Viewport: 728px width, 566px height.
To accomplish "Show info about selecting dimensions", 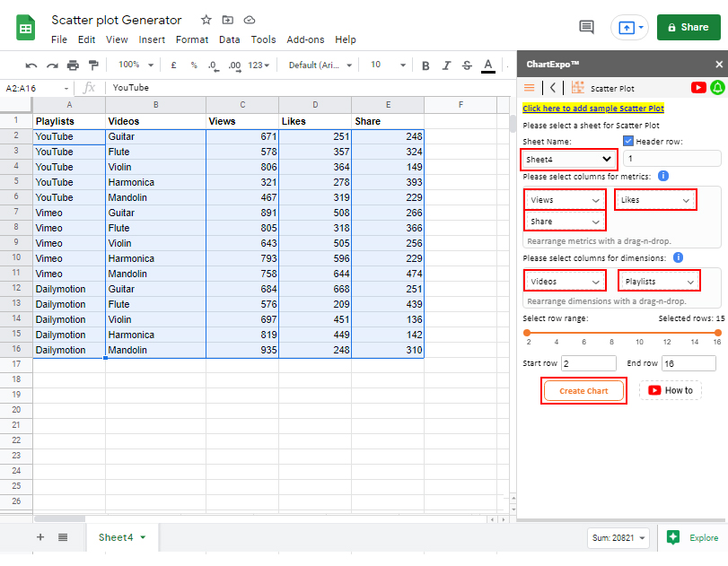I will (678, 257).
